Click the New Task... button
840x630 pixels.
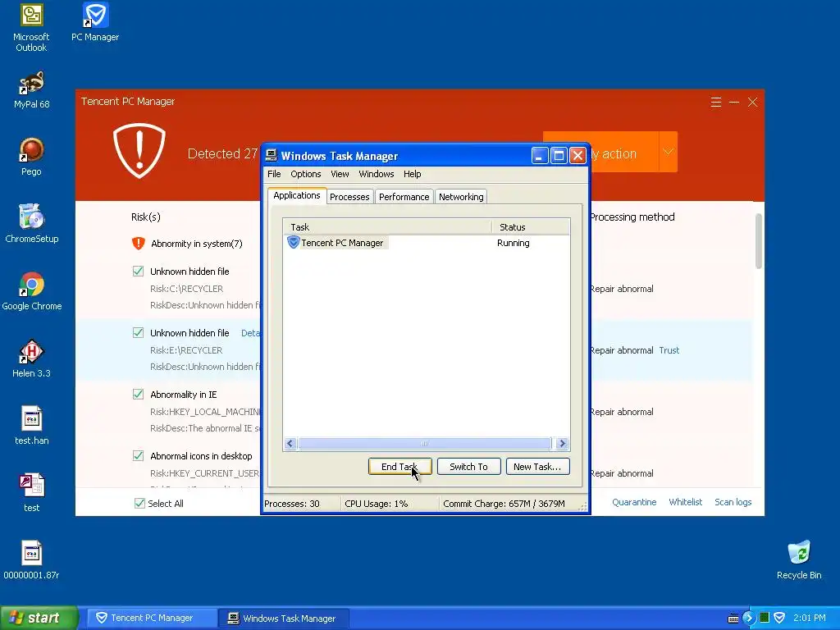[537, 467]
